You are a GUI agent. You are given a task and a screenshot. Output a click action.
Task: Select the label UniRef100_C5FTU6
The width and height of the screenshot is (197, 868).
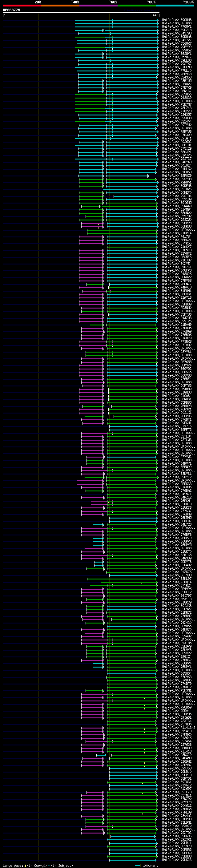(x=177, y=314)
